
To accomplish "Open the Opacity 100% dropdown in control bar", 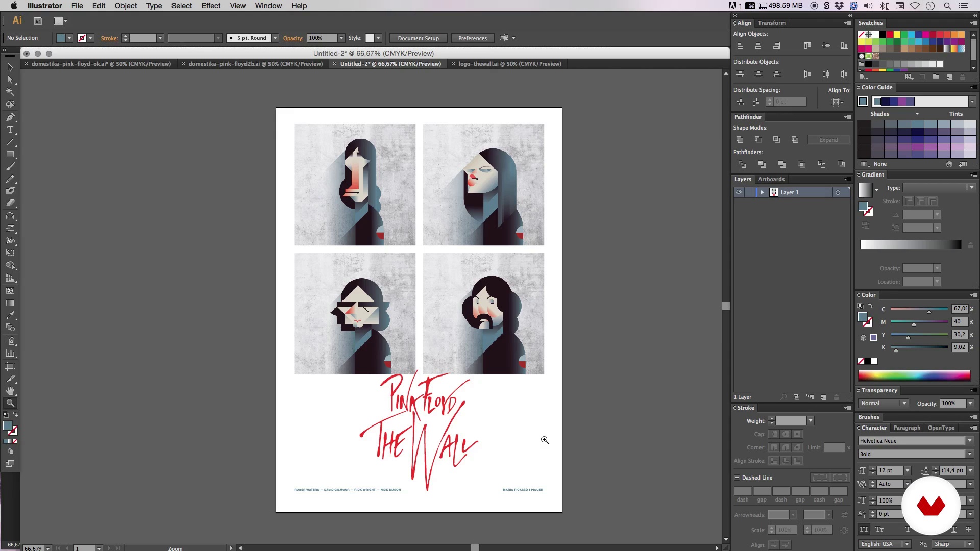I will click(x=341, y=38).
